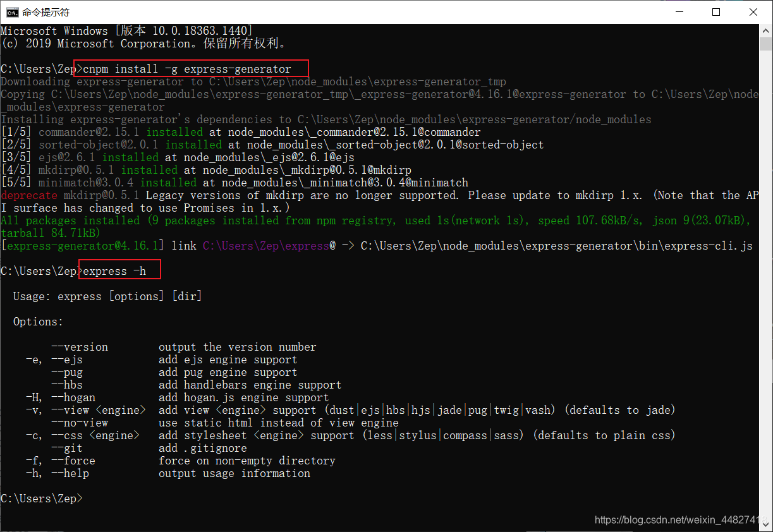Click the "Installing express-generator's dependencies" line
Viewport: 773px width, 532px height.
click(x=326, y=119)
